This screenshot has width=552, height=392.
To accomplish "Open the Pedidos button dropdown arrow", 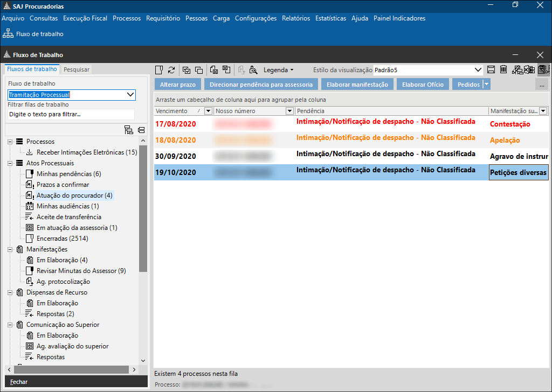I will coord(487,85).
